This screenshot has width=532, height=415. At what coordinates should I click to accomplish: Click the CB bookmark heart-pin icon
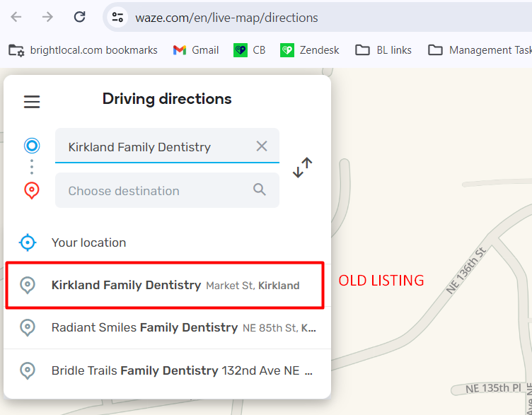pyautogui.click(x=241, y=50)
